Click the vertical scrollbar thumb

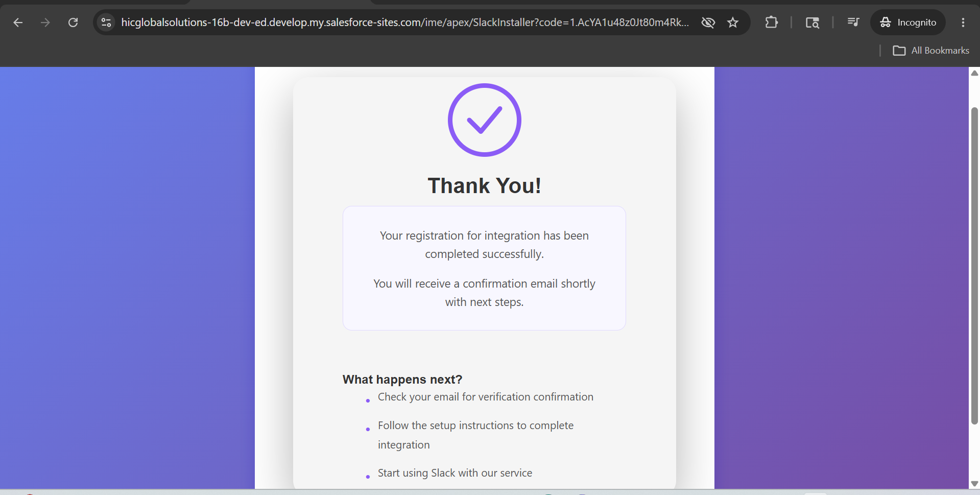point(974,266)
